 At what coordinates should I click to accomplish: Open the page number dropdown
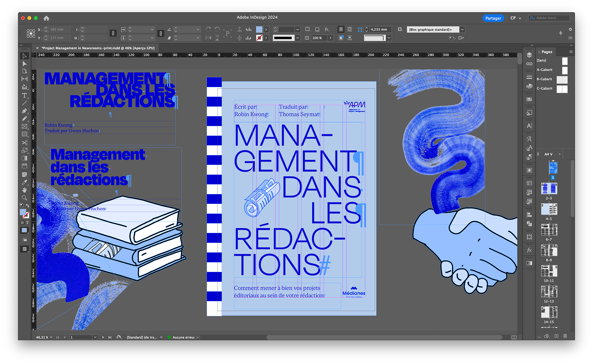click(x=95, y=337)
